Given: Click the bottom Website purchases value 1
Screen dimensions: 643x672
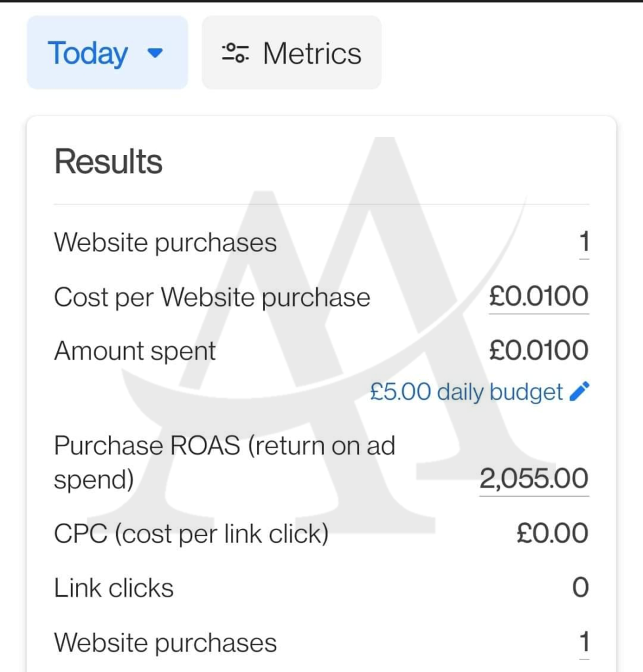Looking at the screenshot, I should [585, 642].
